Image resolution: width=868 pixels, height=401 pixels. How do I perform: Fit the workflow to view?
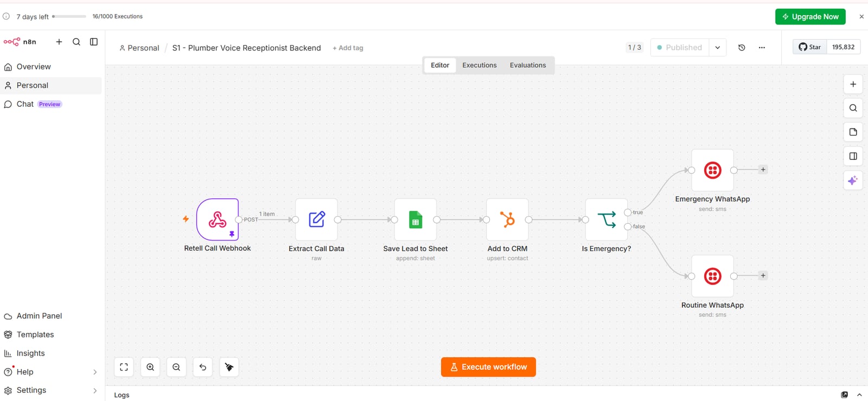pyautogui.click(x=124, y=367)
